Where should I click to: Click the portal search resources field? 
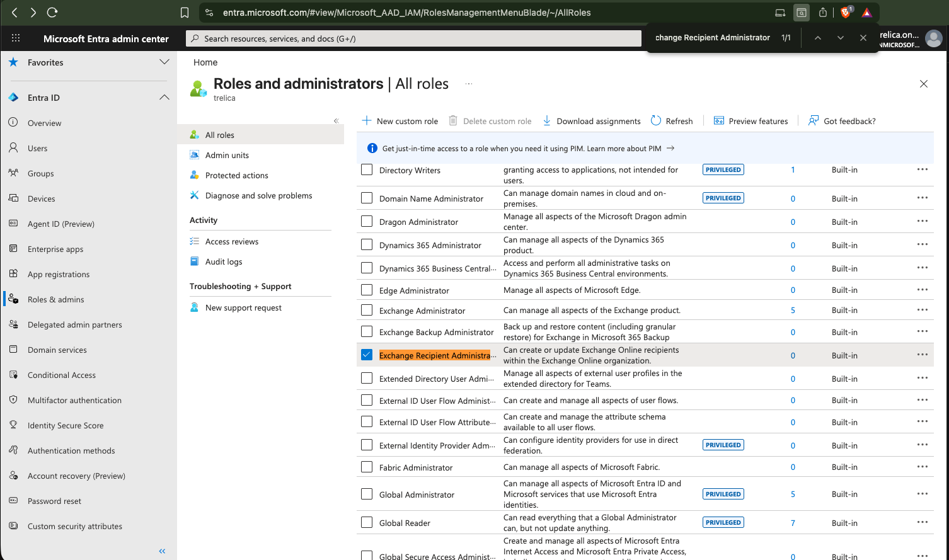pyautogui.click(x=414, y=38)
